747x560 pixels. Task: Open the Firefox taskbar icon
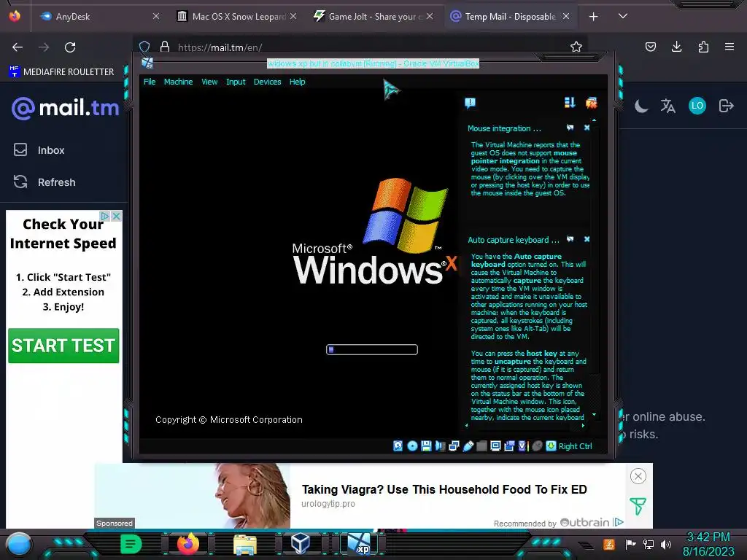pyautogui.click(x=187, y=544)
